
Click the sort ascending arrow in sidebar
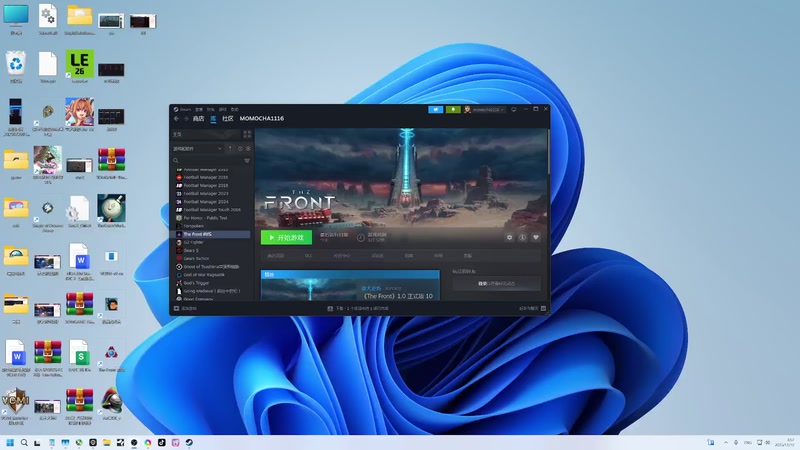point(230,148)
